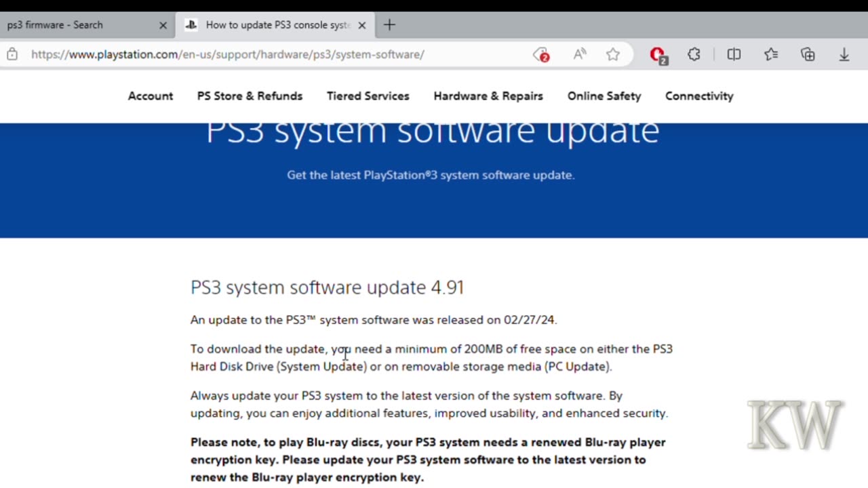
Task: Open the Downloads arrow icon
Action: tap(844, 54)
